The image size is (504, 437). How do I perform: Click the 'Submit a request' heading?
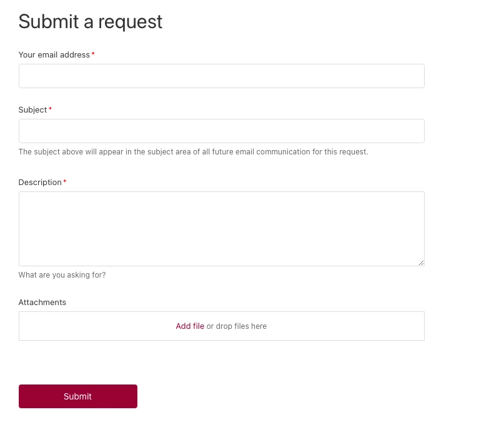(x=90, y=21)
